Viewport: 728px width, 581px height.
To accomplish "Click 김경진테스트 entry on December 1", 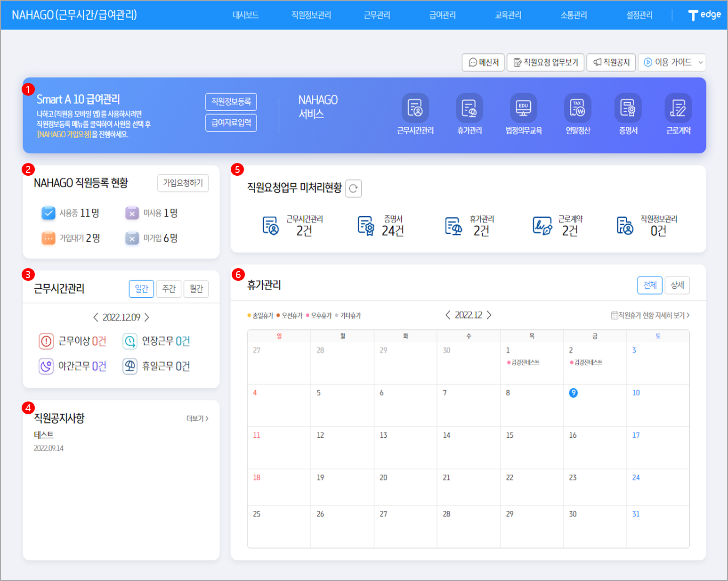I will [x=523, y=362].
